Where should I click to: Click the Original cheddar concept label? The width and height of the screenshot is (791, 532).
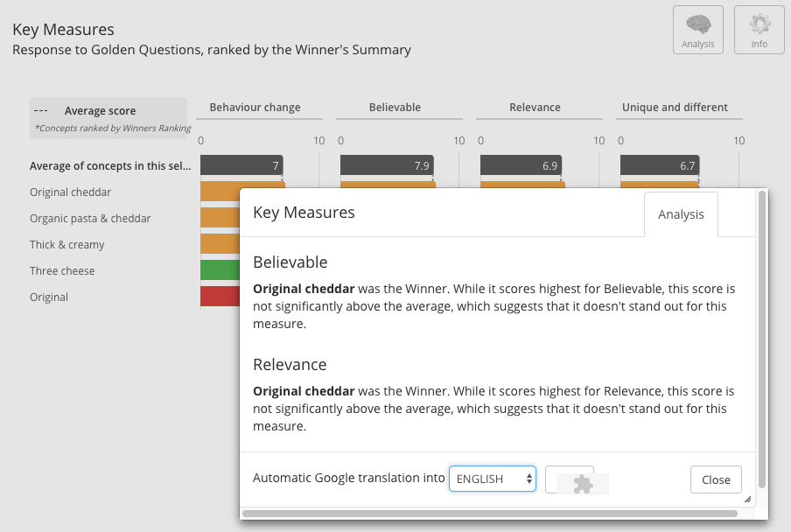pos(70,192)
